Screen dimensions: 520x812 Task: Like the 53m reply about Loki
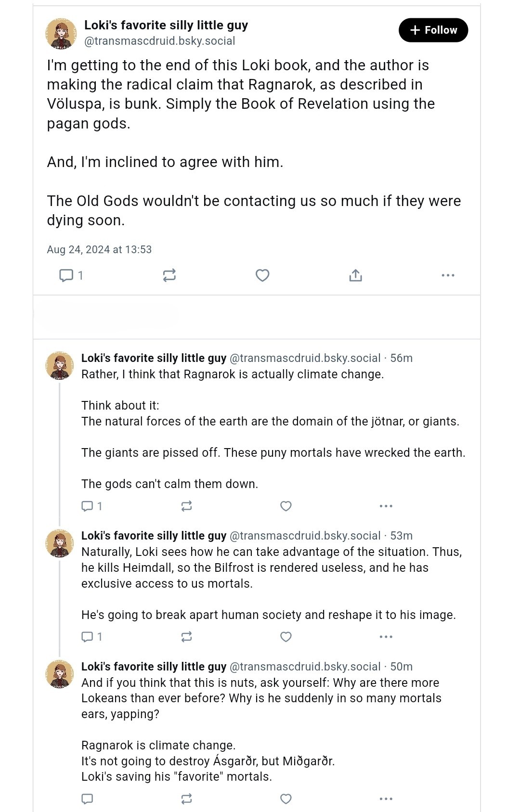click(x=286, y=637)
